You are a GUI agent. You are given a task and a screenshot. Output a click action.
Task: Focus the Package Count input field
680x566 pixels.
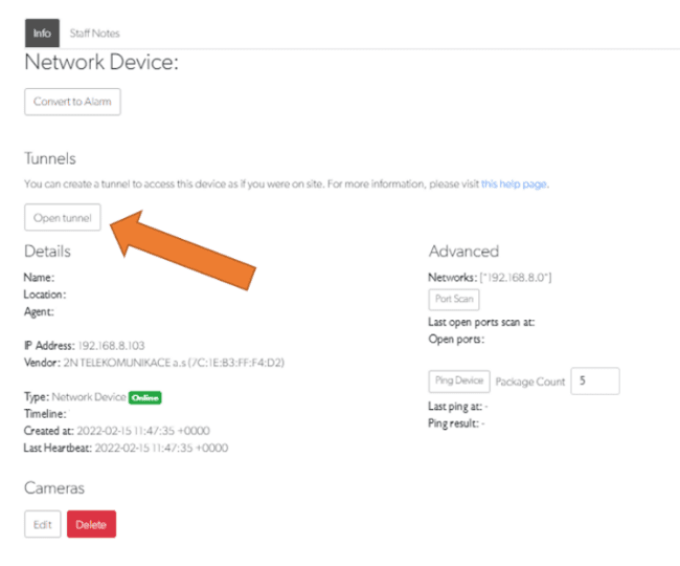click(x=594, y=381)
